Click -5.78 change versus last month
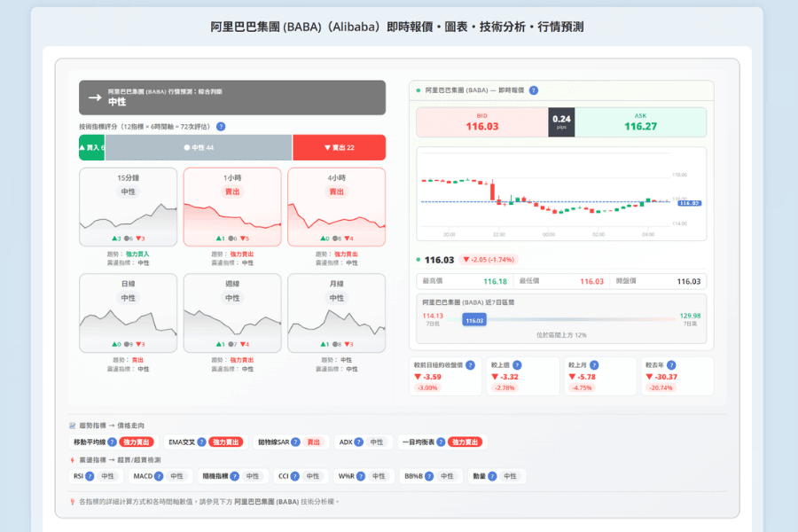 click(583, 377)
